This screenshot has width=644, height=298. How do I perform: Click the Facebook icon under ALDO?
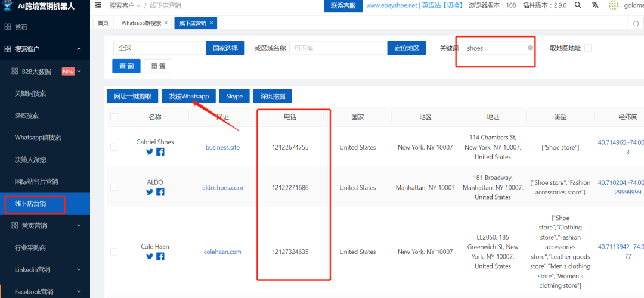pos(160,192)
